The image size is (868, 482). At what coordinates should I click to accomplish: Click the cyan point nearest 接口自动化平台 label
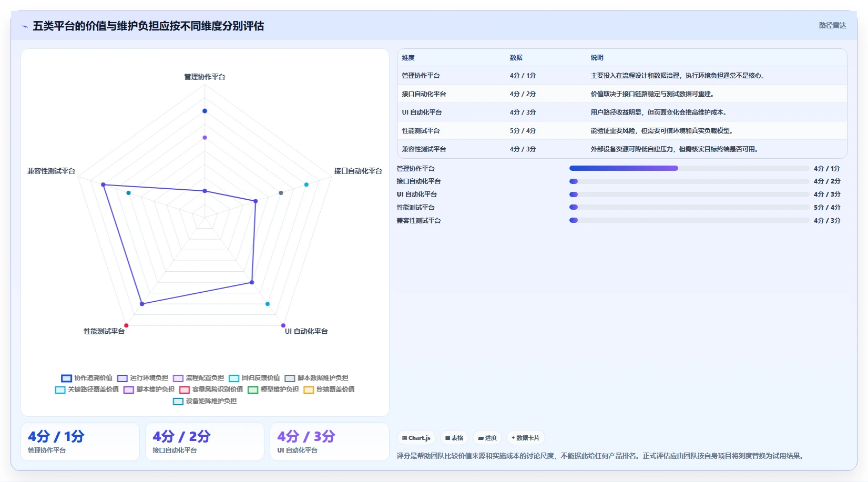[x=307, y=184]
